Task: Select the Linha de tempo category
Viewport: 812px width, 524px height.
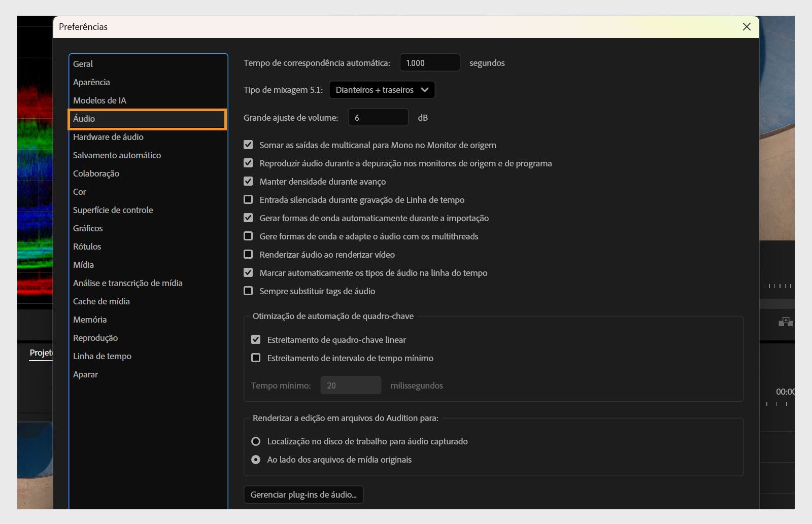Action: click(101, 356)
